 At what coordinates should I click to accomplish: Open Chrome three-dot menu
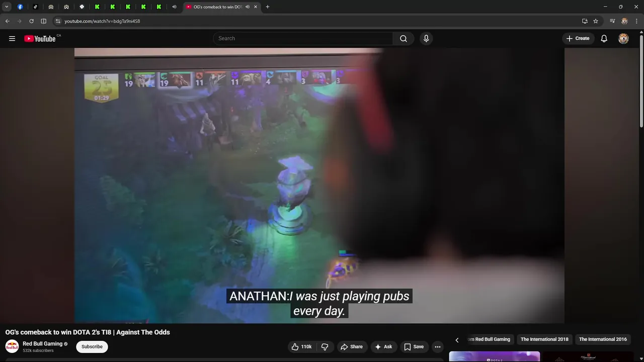pyautogui.click(x=636, y=21)
